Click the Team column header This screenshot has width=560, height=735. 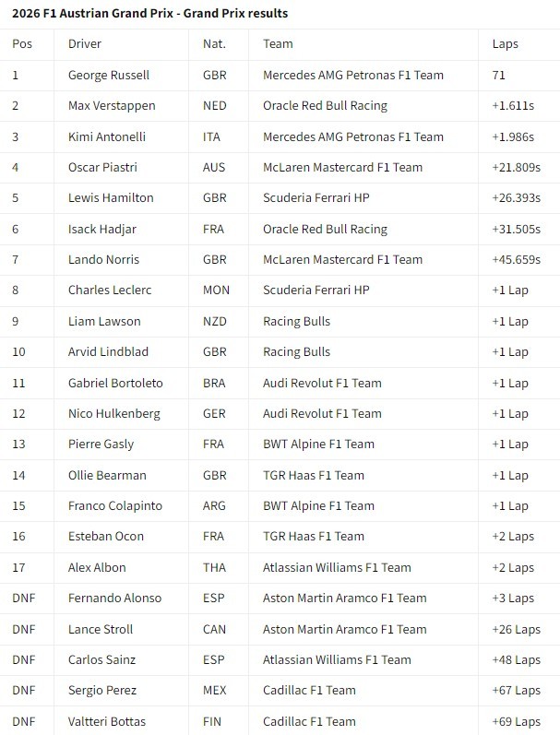278,44
